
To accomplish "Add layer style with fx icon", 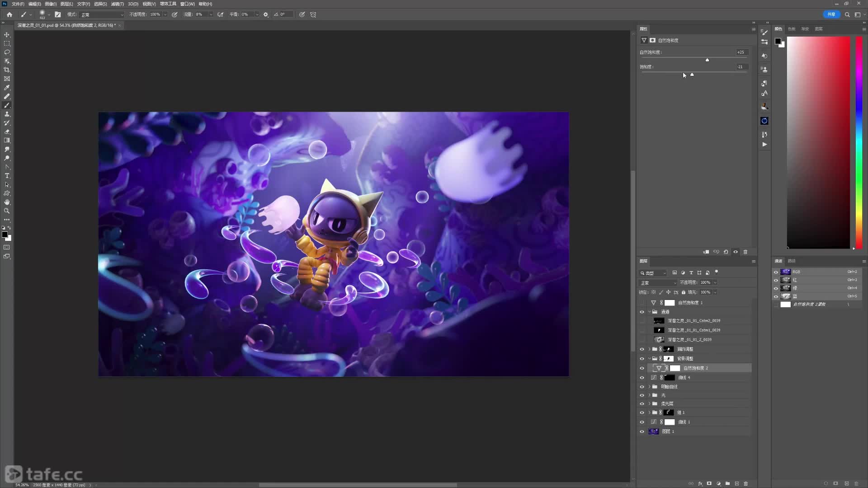I will [x=700, y=483].
